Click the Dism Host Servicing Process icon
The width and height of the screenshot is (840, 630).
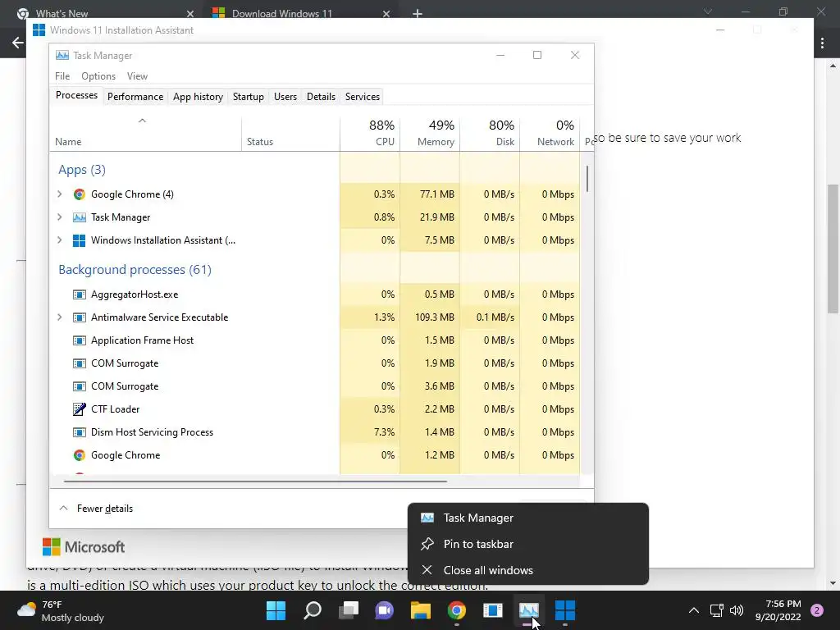80,432
